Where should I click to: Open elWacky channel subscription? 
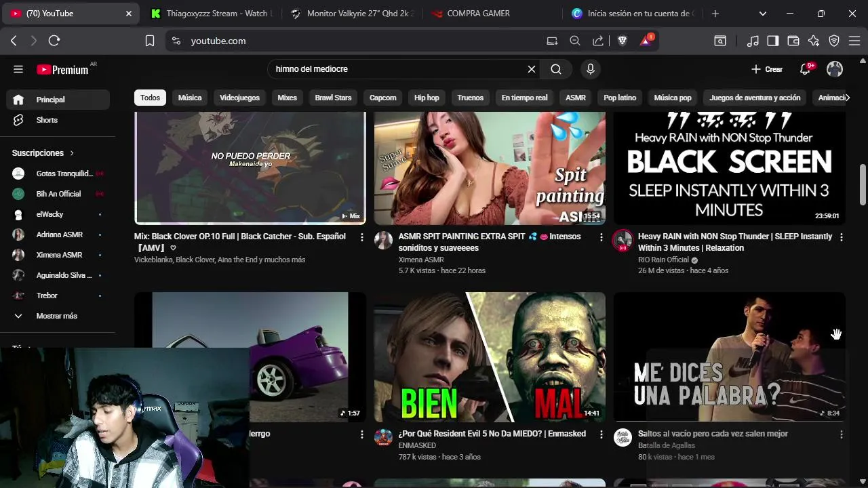click(58, 214)
